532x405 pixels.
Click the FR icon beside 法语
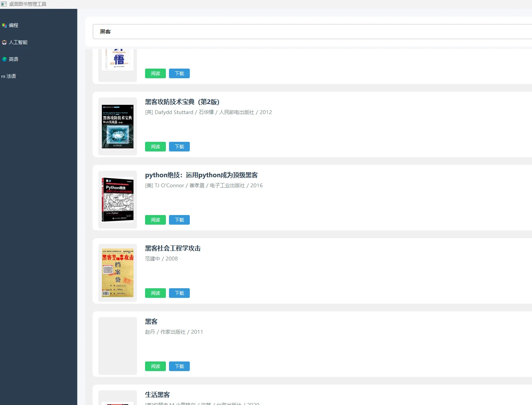tap(3, 77)
